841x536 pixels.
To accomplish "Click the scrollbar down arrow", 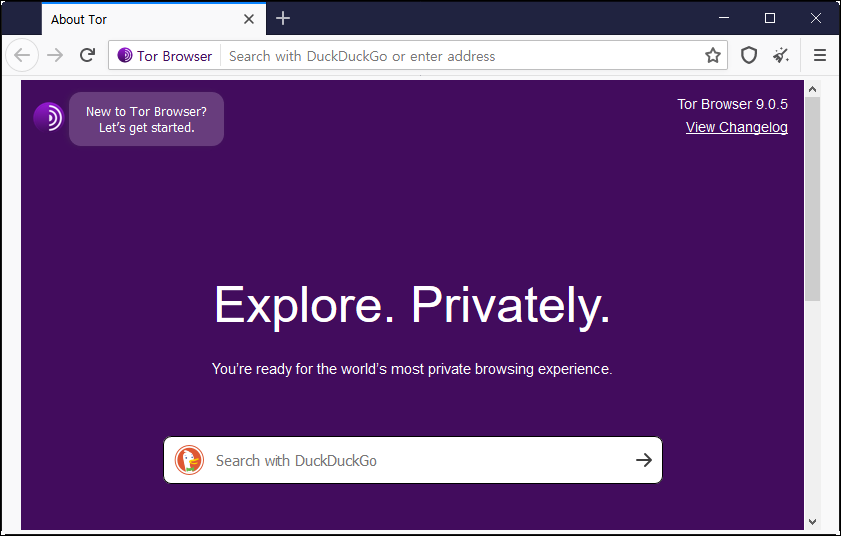I will (x=812, y=522).
